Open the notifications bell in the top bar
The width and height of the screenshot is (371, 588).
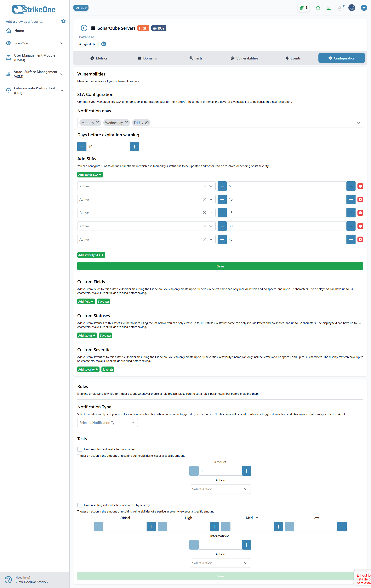click(340, 8)
